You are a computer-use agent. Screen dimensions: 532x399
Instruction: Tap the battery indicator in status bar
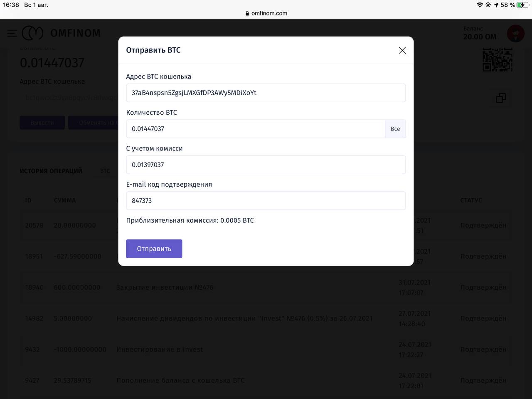(x=521, y=5)
